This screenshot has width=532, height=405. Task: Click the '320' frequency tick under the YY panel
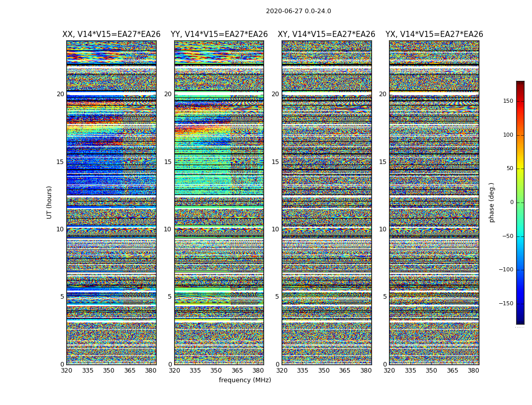[174, 371]
